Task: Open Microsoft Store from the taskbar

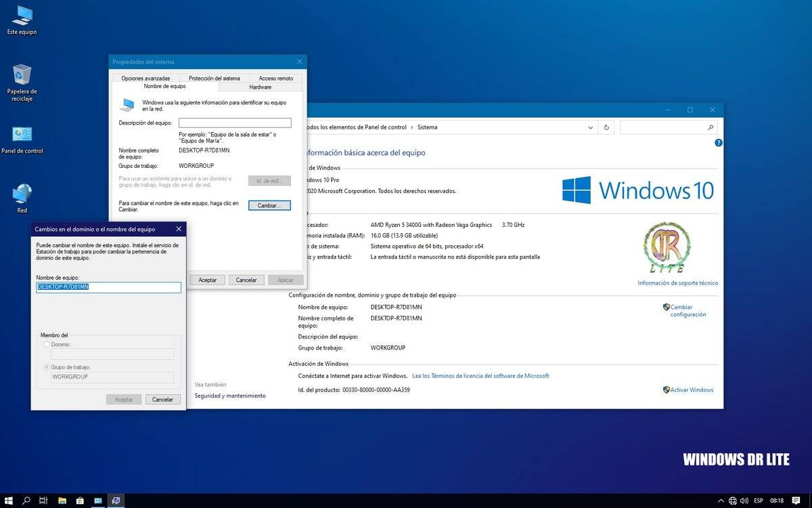Action: (80, 501)
